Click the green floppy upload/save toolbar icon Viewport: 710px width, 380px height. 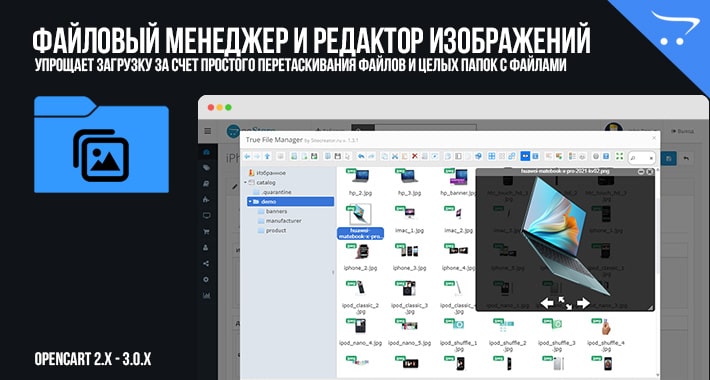[314, 156]
